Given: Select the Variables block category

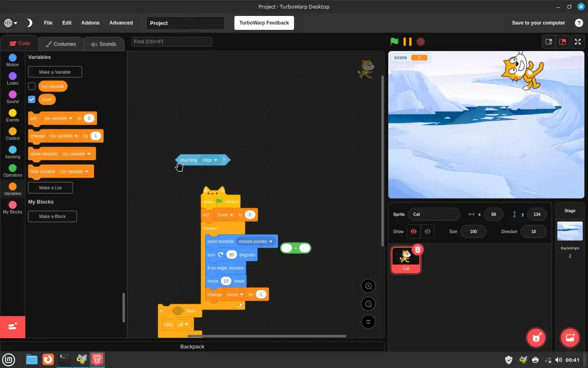Looking at the screenshot, I should [13, 189].
